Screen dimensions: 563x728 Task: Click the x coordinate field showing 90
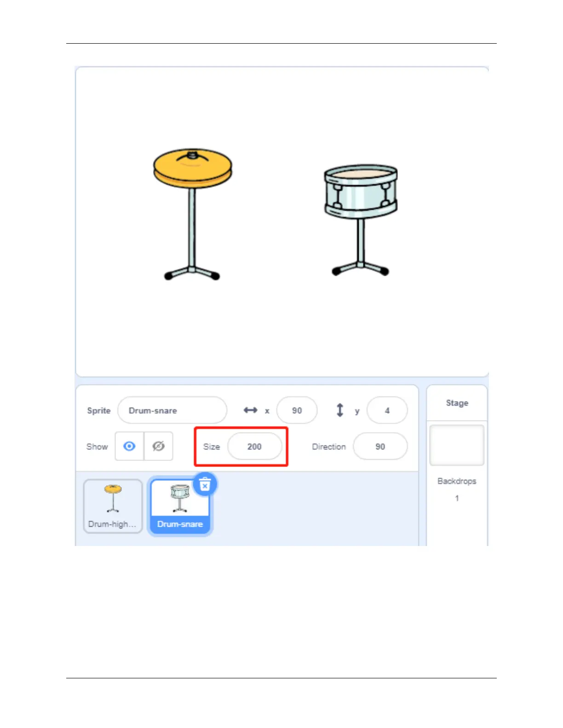coord(297,410)
